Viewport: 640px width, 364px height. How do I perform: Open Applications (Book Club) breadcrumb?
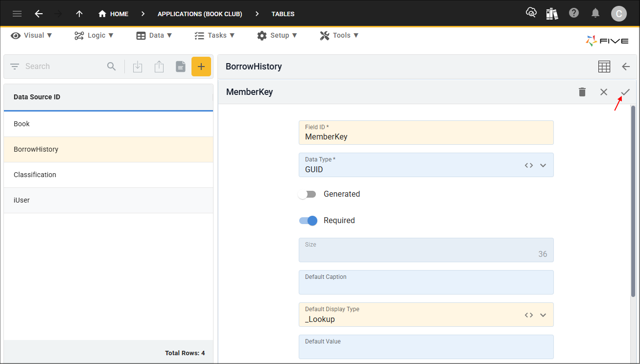[x=200, y=14]
